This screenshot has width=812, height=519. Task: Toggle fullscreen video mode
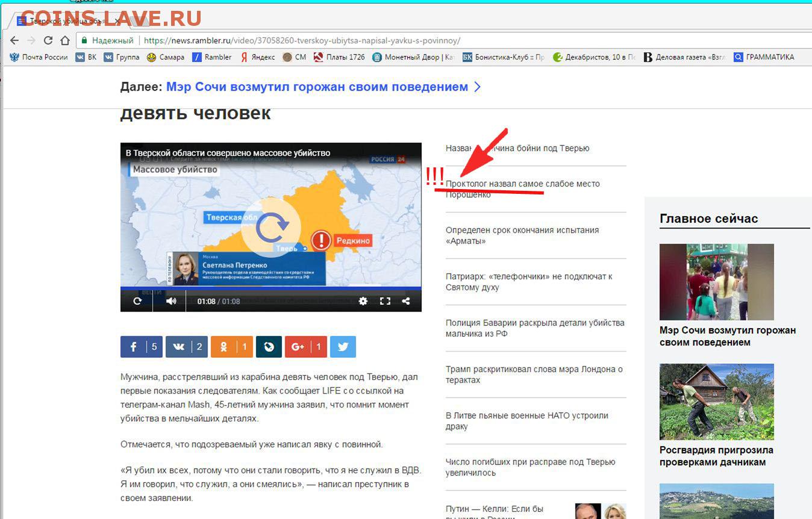coord(385,301)
